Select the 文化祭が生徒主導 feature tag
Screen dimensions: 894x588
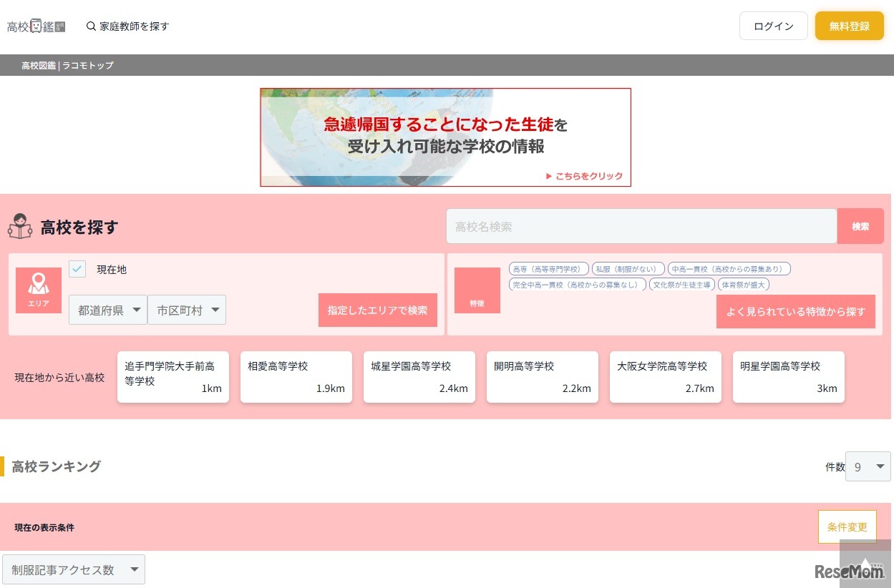pos(681,284)
